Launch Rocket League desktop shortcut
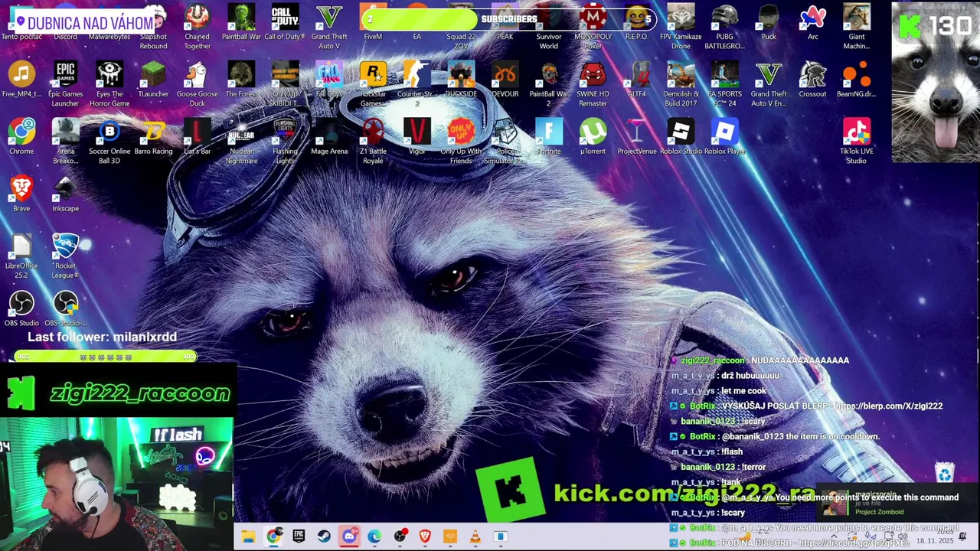This screenshot has width=980, height=551. (65, 256)
